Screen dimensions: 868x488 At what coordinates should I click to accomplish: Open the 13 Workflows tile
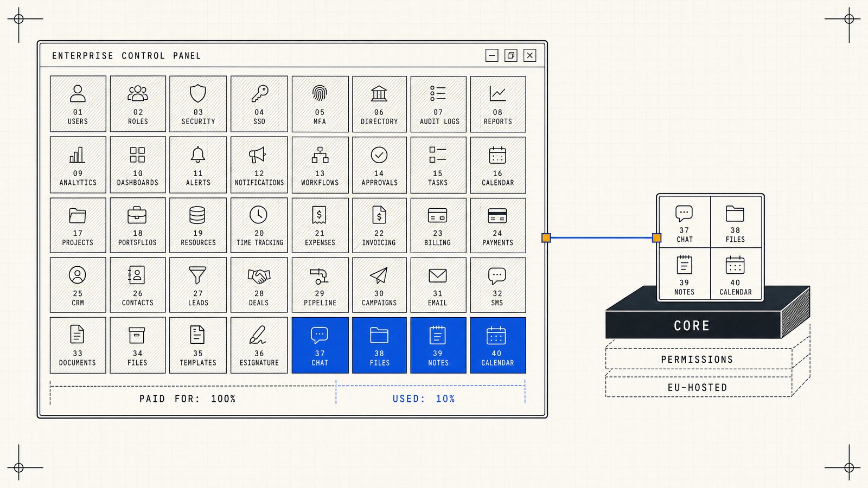[320, 165]
